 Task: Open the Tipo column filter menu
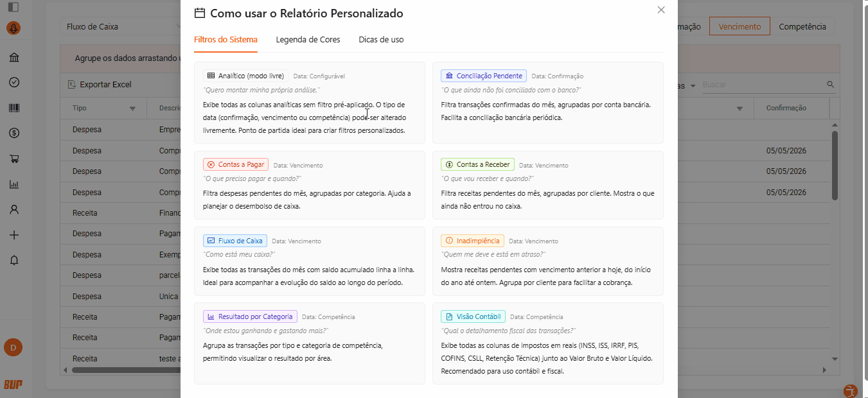[x=132, y=108]
